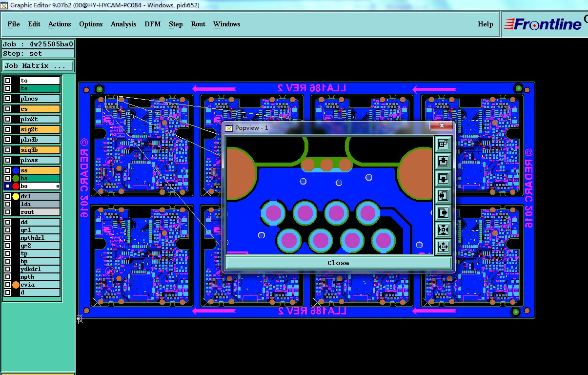The height and width of the screenshot is (375, 588).
Task: Toggle the checkbox for layer plnss
Action: coord(8,160)
